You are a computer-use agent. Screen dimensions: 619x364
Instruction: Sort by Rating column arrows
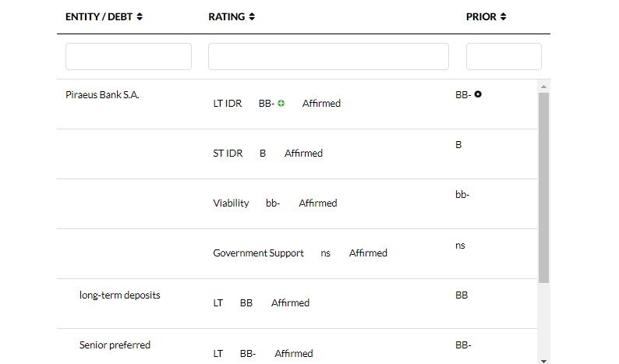click(252, 16)
